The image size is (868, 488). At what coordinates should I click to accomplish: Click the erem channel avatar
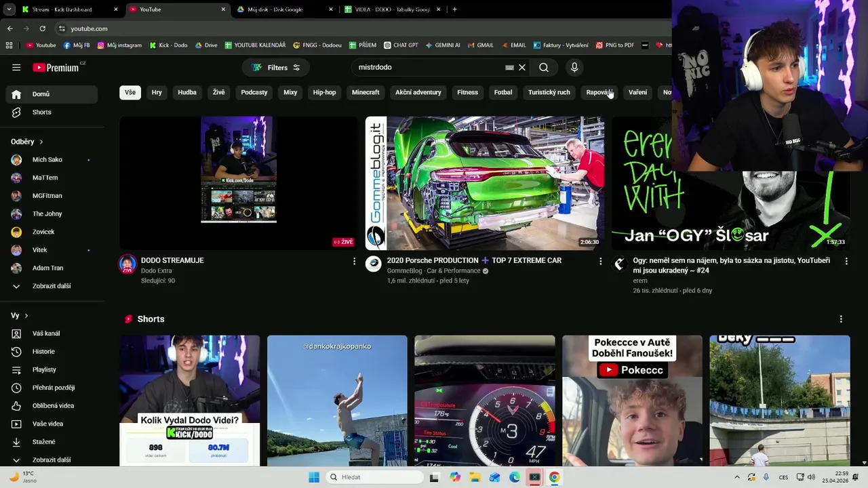pyautogui.click(x=619, y=264)
